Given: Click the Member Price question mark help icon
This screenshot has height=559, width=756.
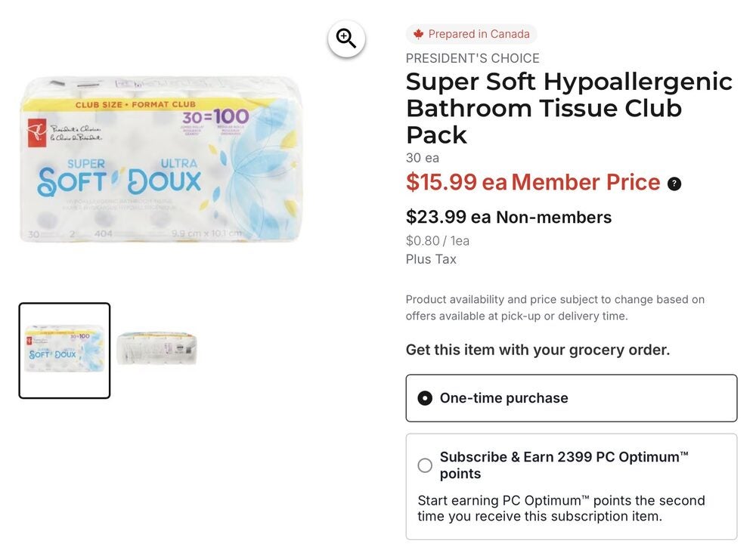Looking at the screenshot, I should coord(674,184).
